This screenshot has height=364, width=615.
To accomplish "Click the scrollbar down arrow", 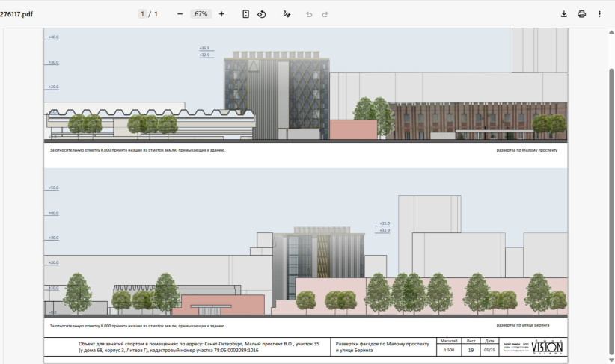I will (611, 360).
